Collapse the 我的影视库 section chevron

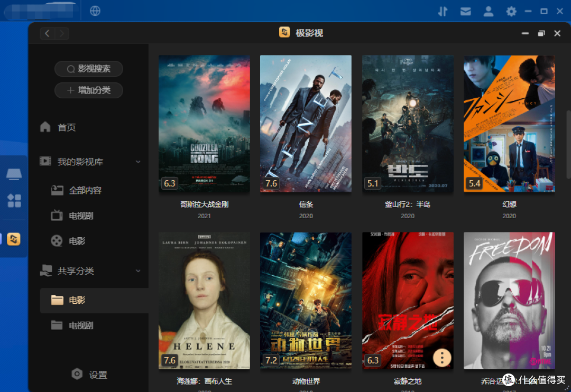coord(138,162)
